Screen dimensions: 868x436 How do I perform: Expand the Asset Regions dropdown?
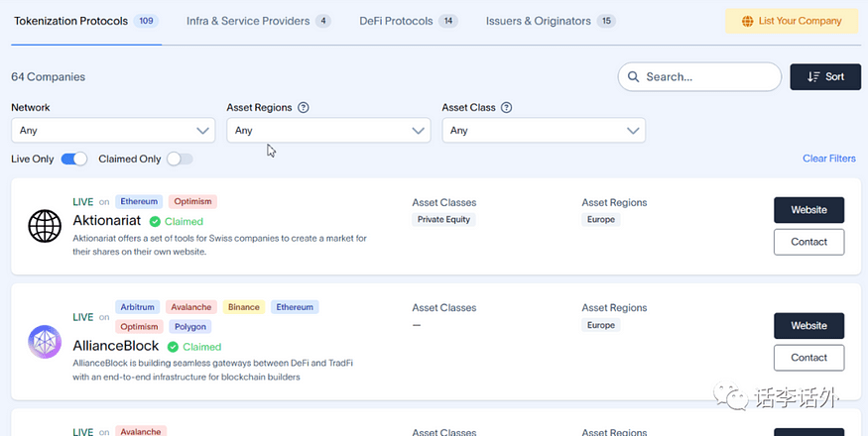click(328, 131)
